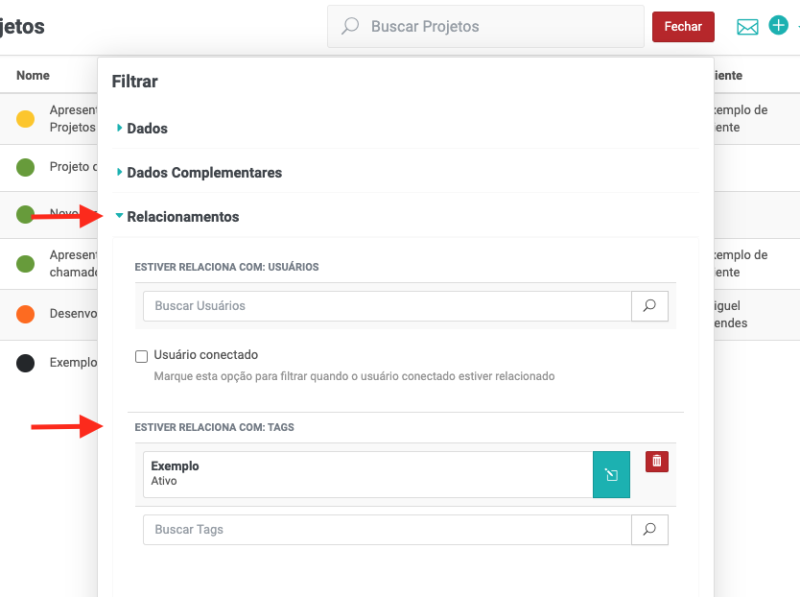The height and width of the screenshot is (597, 800).
Task: Click the envelope mail icon
Action: pyautogui.click(x=747, y=27)
